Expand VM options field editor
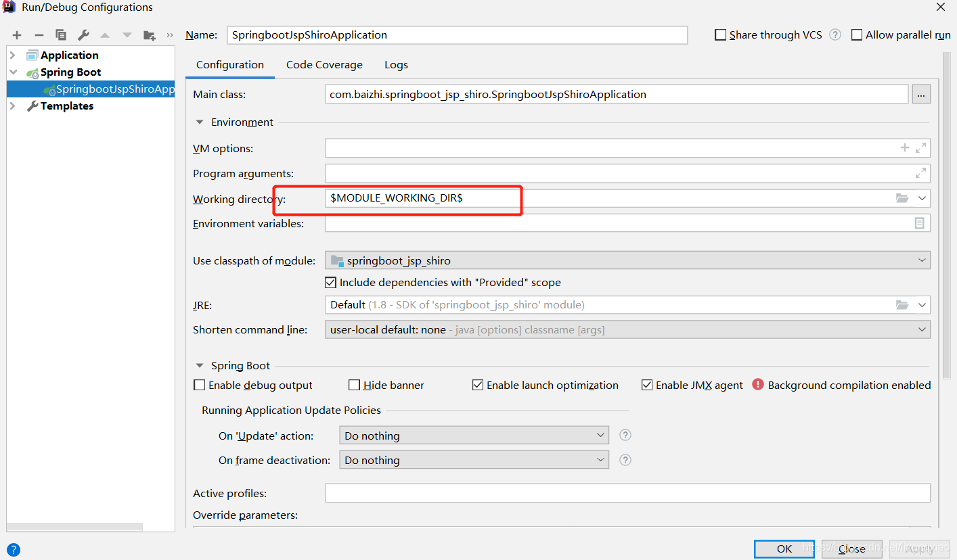 point(920,147)
